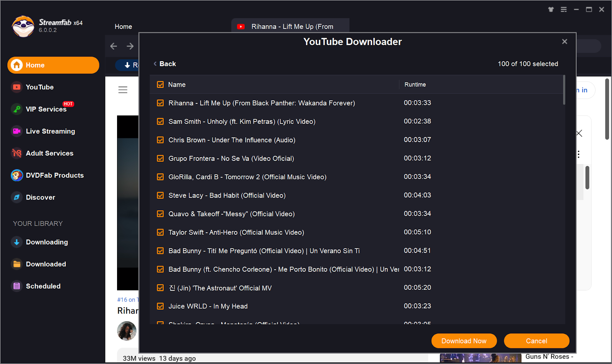This screenshot has width=612, height=364.
Task: Uncheck Juice WRLD - In My Head checkbox
Action: click(x=160, y=306)
